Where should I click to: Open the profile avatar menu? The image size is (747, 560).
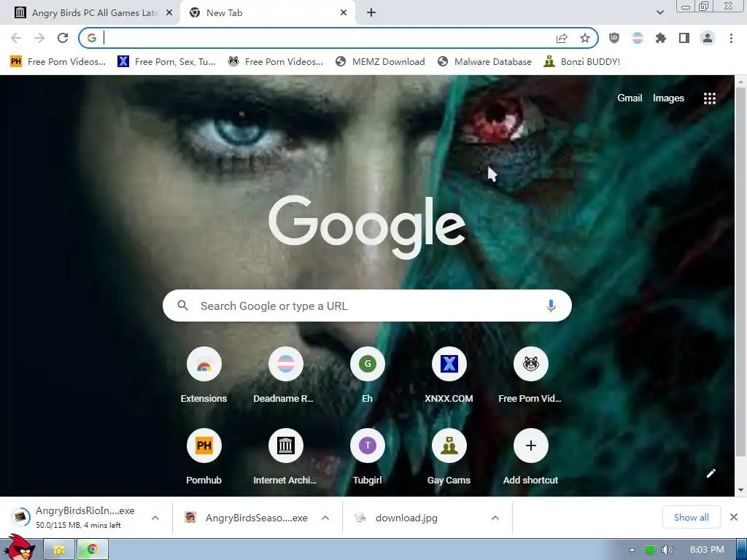[x=708, y=38]
